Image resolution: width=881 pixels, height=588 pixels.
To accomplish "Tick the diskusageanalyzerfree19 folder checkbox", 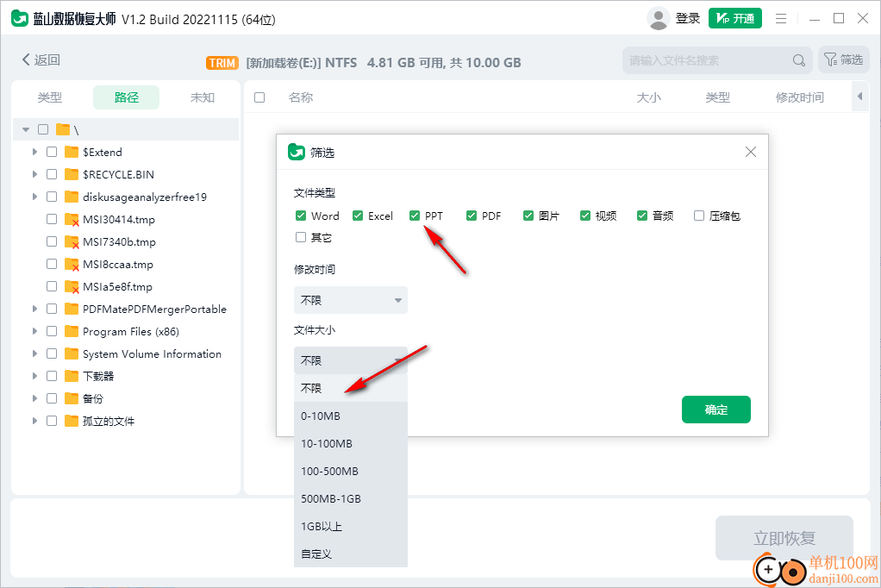I will click(x=52, y=197).
